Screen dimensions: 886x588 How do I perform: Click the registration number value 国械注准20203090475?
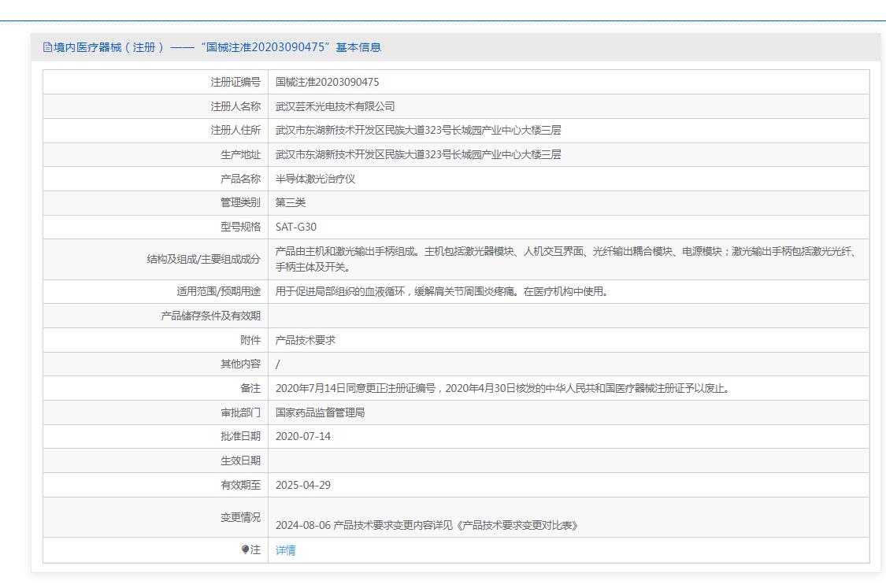click(327, 82)
